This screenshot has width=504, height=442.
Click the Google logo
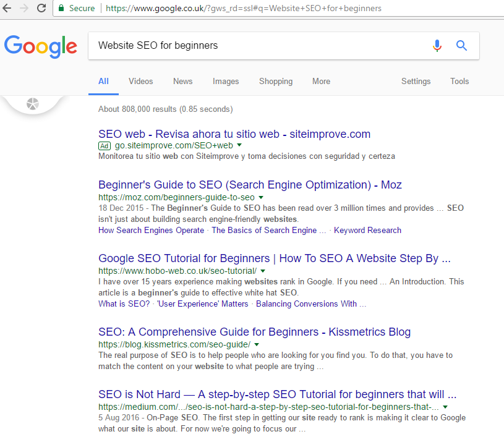click(41, 46)
